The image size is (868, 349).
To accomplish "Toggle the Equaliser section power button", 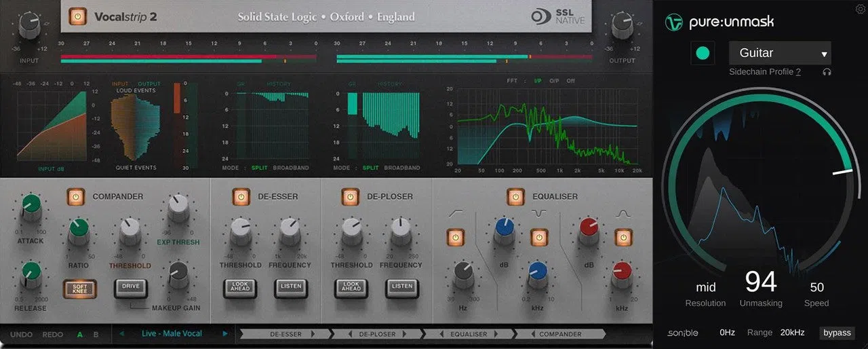I will tap(515, 197).
